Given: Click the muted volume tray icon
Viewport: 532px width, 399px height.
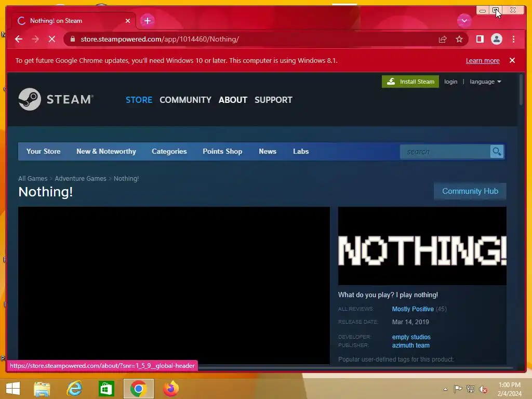Looking at the screenshot, I should point(483,389).
